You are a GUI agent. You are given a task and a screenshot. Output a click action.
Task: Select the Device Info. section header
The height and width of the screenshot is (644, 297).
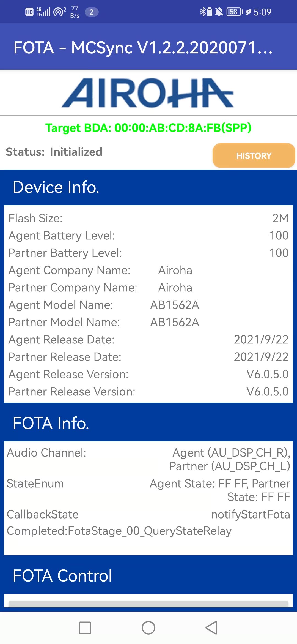pyautogui.click(x=56, y=187)
